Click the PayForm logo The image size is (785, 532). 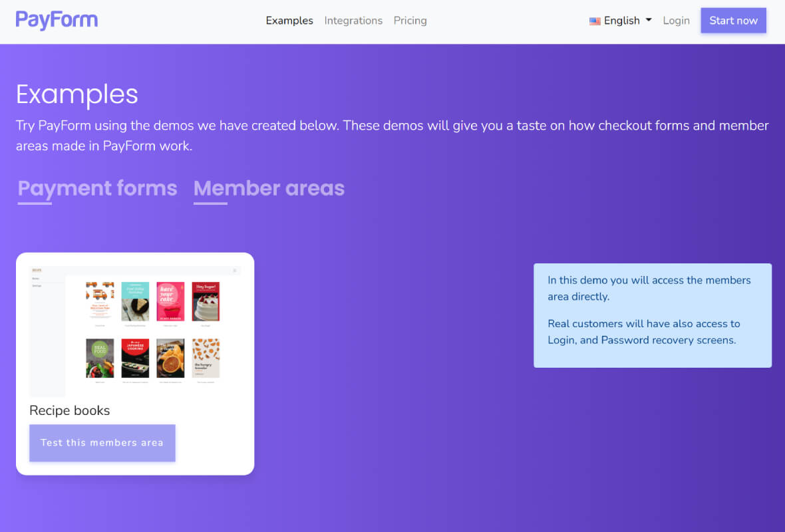(x=57, y=20)
